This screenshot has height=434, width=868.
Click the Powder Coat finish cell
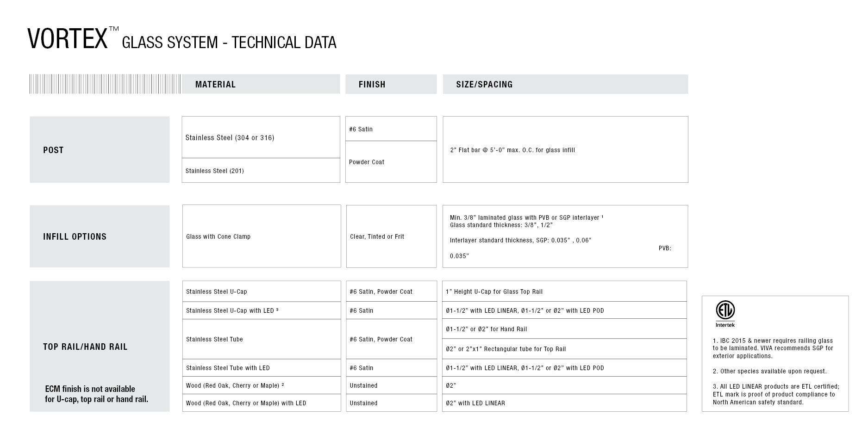(391, 162)
